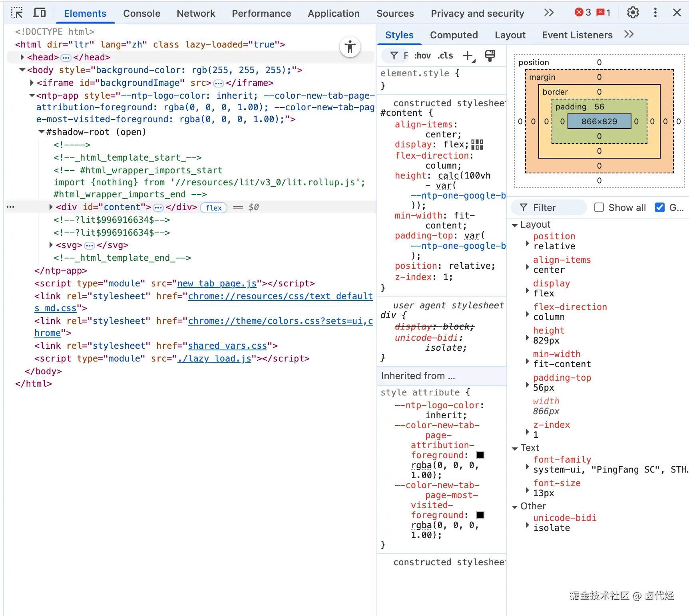Activate the inspect element picker icon
The height and width of the screenshot is (616, 689).
coord(17,13)
